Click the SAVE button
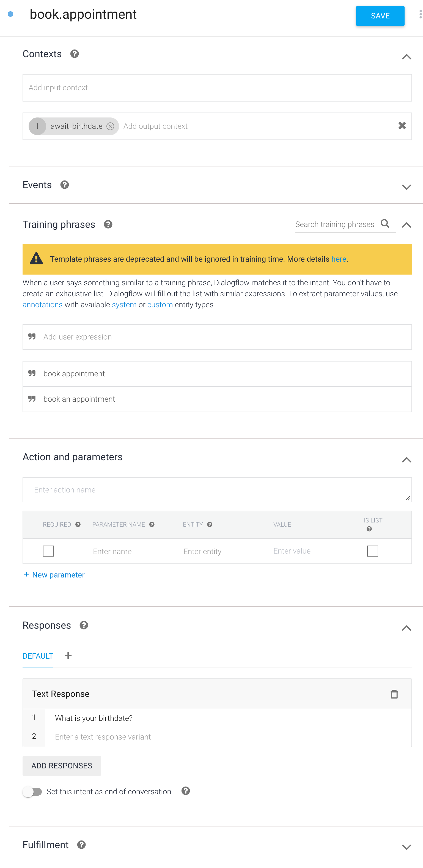Viewport: 423px width, 868px height. coord(380,16)
